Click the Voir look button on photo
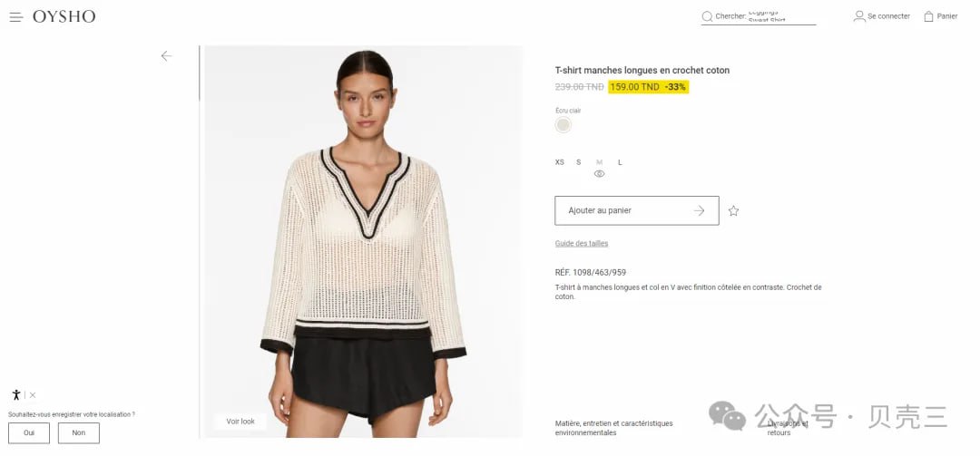This screenshot has height=456, width=980. point(240,422)
